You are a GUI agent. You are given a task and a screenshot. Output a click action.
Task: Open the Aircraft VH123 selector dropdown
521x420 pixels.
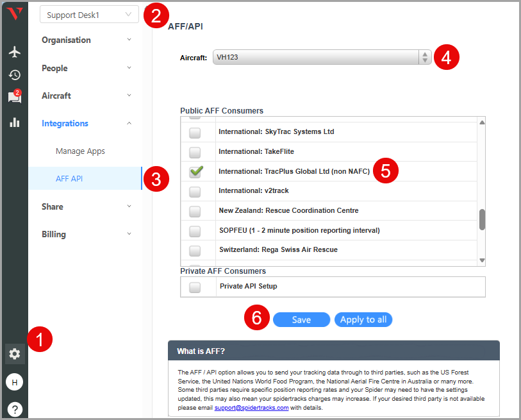[322, 57]
